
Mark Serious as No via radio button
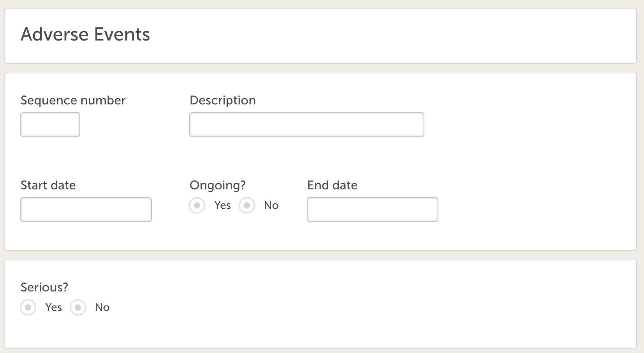tap(78, 307)
